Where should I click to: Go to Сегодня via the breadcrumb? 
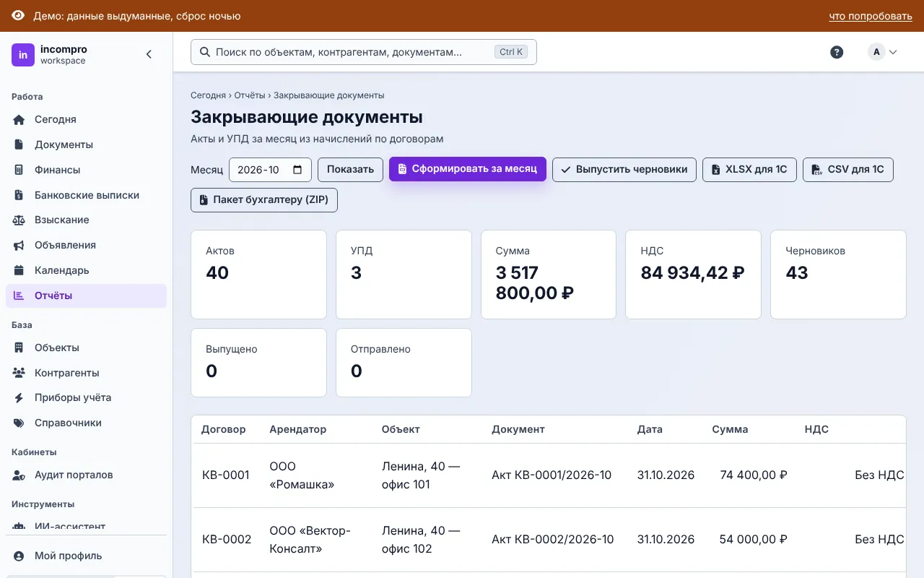(208, 95)
